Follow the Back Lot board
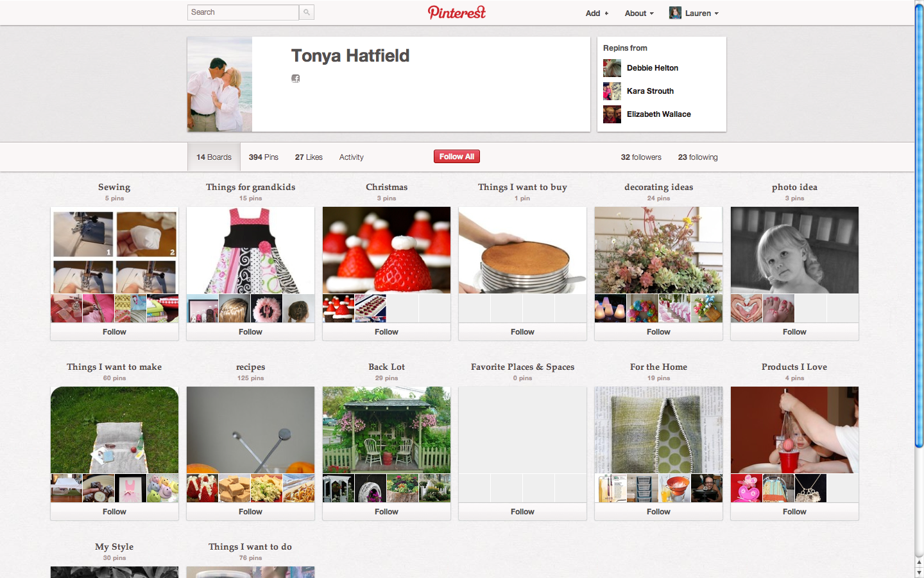Screen dimensions: 924x578 [x=386, y=512]
